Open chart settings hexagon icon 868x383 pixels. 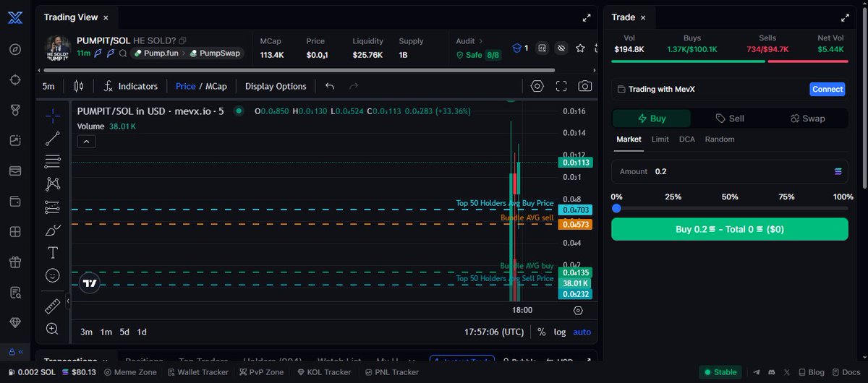click(x=537, y=86)
